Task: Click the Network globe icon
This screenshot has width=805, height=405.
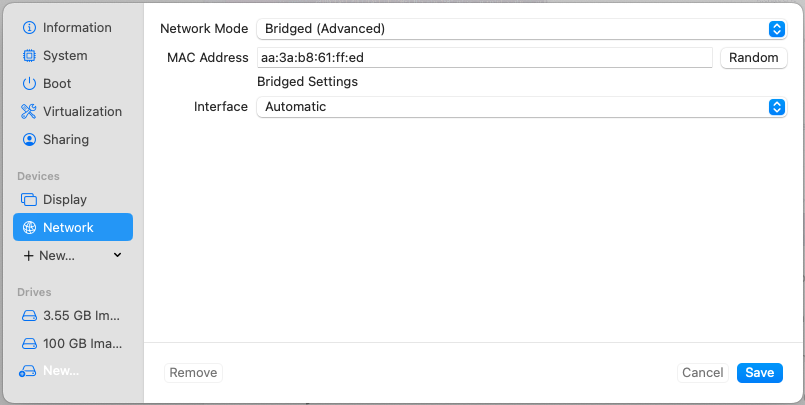Action: coord(30,227)
